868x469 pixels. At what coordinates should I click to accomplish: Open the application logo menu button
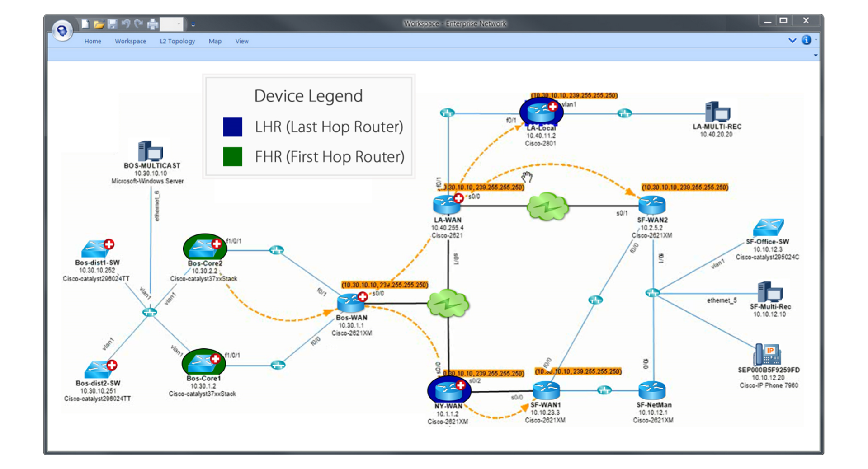pos(62,31)
